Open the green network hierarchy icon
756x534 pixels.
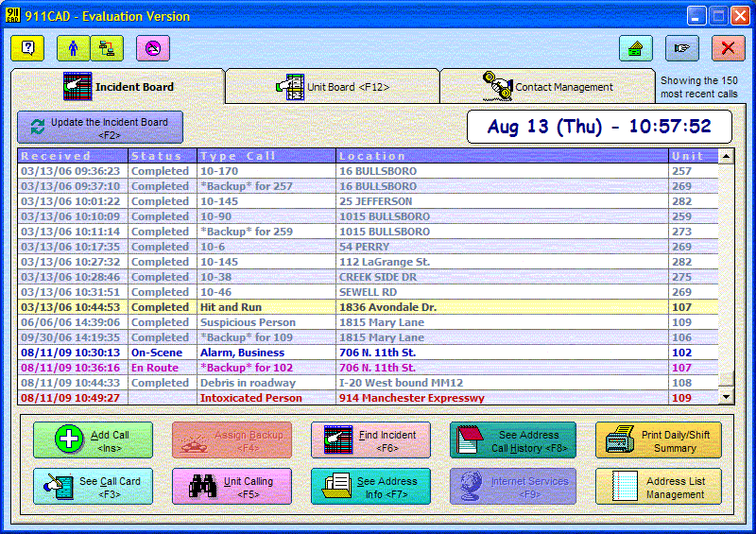(x=108, y=48)
